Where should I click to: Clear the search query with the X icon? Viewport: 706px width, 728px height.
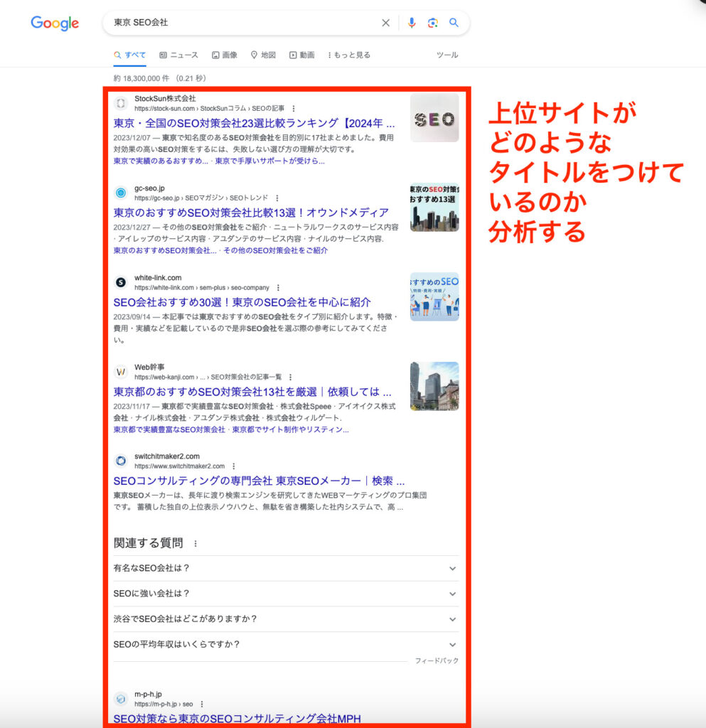coord(386,23)
